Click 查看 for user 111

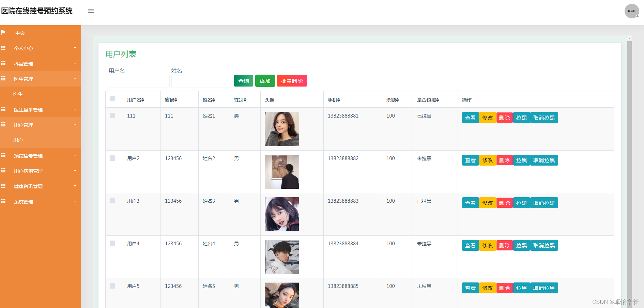[x=471, y=118]
